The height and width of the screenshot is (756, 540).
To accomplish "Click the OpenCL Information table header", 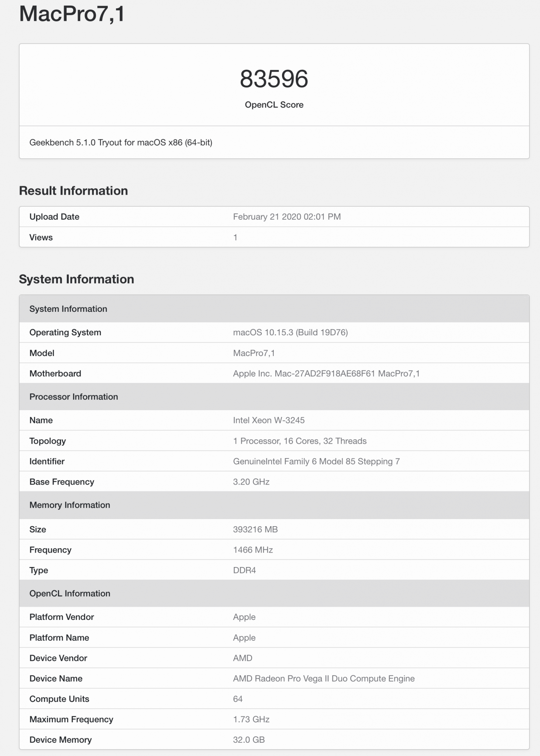I will pos(274,593).
